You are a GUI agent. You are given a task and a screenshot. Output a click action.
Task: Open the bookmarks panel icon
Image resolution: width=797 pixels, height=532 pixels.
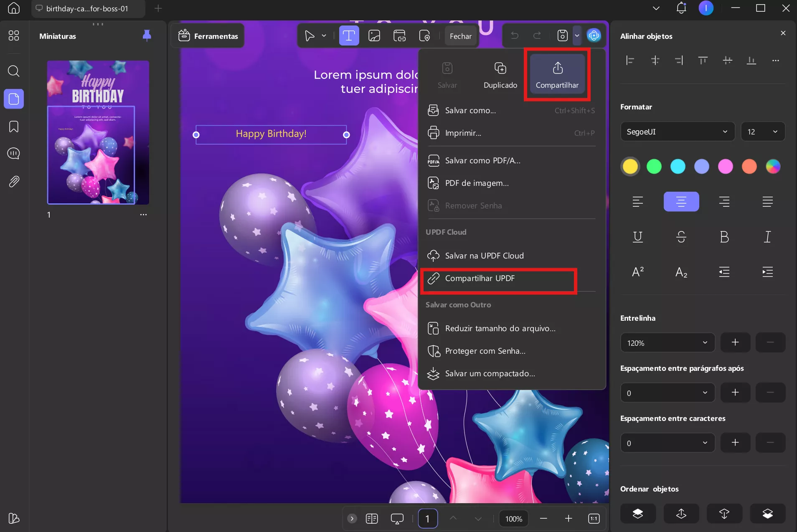point(14,127)
